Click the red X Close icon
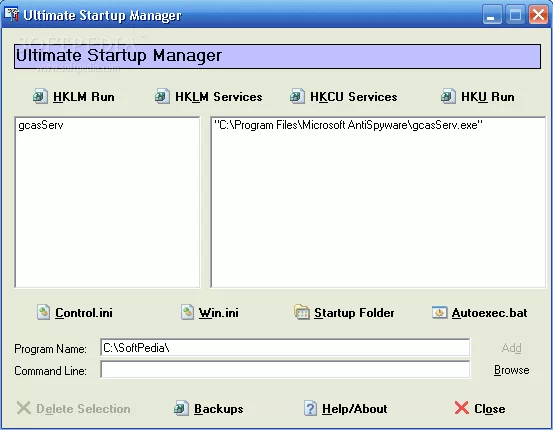 (x=462, y=408)
